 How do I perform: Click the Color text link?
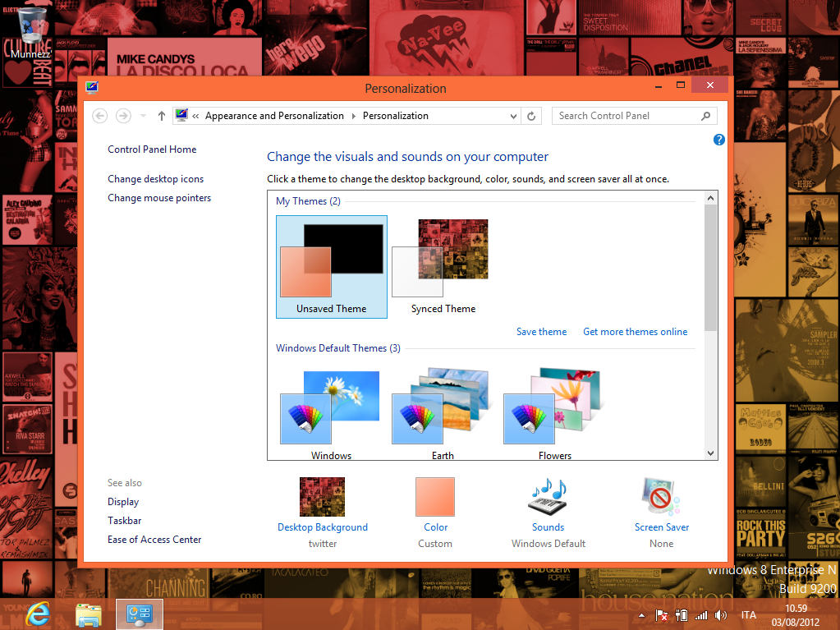point(435,527)
